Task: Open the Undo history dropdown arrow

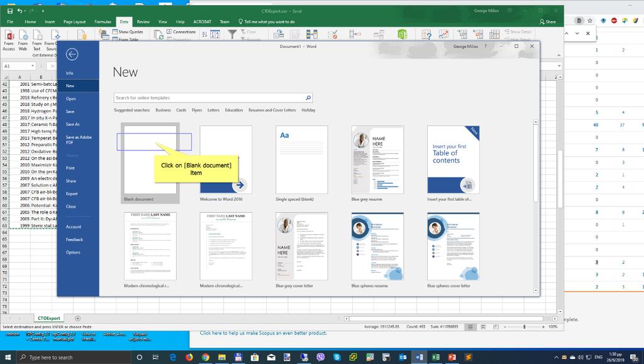Action: coord(25,11)
